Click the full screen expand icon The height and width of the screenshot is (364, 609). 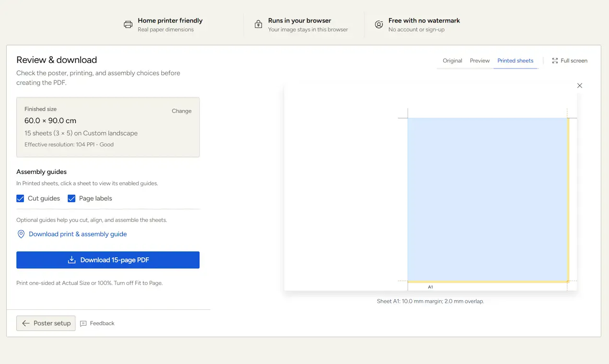555,61
